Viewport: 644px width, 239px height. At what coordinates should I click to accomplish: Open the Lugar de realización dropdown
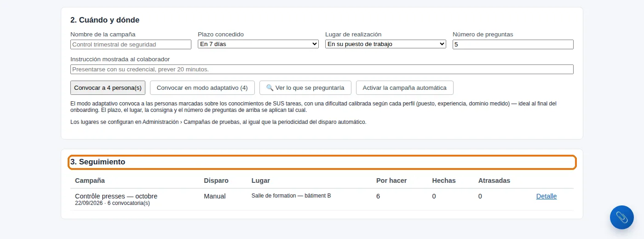click(x=385, y=44)
